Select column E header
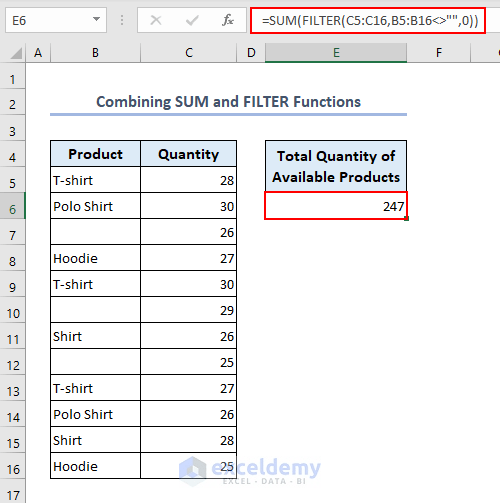 click(x=336, y=53)
